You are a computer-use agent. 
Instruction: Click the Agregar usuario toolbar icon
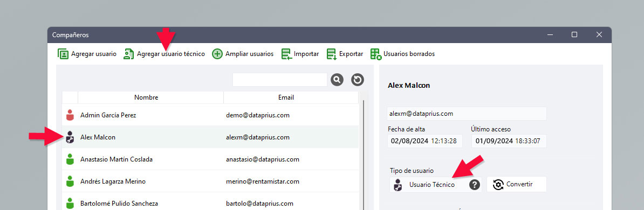tap(63, 54)
